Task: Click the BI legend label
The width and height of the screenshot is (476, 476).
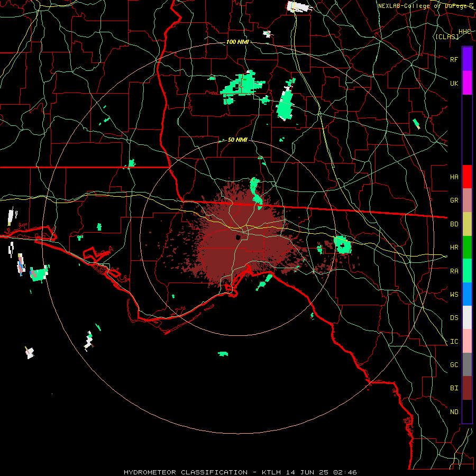Action: click(x=454, y=388)
